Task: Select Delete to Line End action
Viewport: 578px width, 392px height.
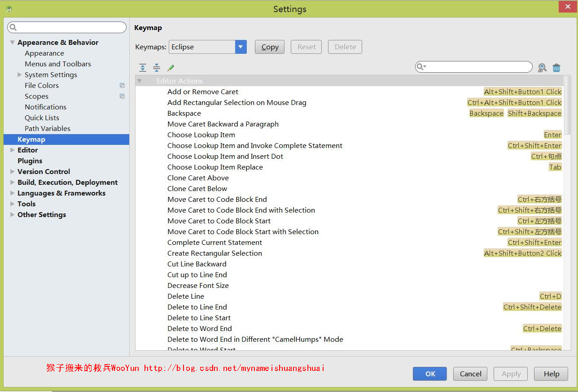Action: pyautogui.click(x=350, y=307)
